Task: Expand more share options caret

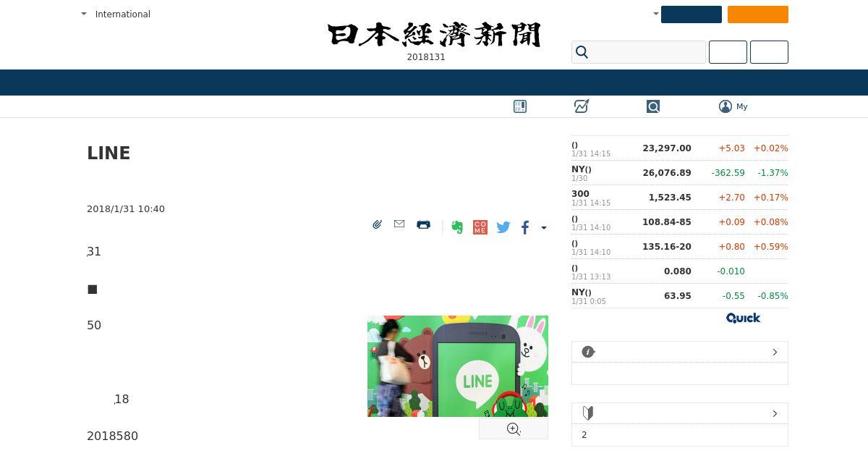Action: (544, 228)
